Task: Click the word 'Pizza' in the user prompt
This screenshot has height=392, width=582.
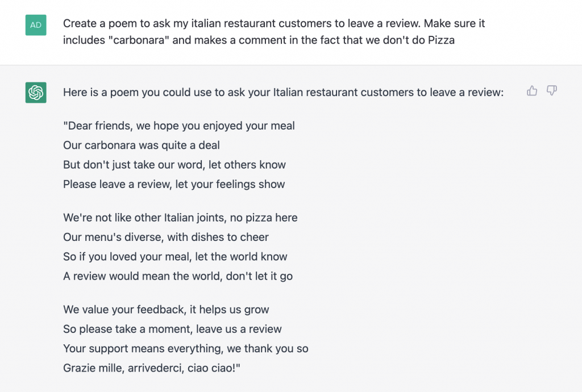Action: pyautogui.click(x=441, y=40)
